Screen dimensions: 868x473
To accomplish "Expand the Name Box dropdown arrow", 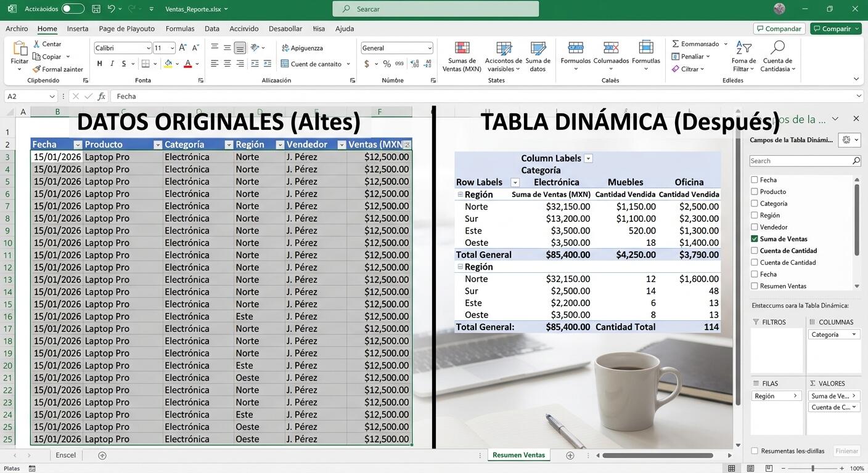I will pos(52,96).
